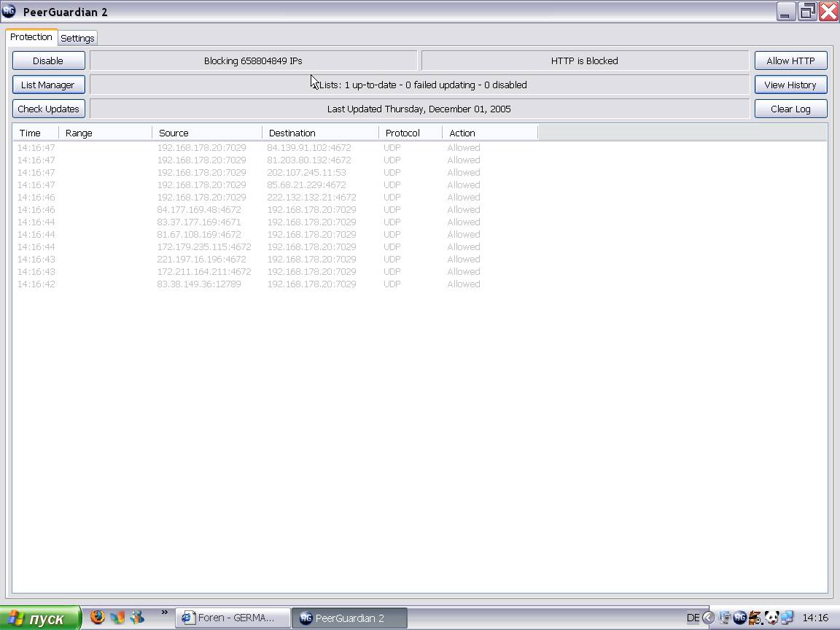
Task: Click the Clear Log button
Action: pyautogui.click(x=790, y=109)
